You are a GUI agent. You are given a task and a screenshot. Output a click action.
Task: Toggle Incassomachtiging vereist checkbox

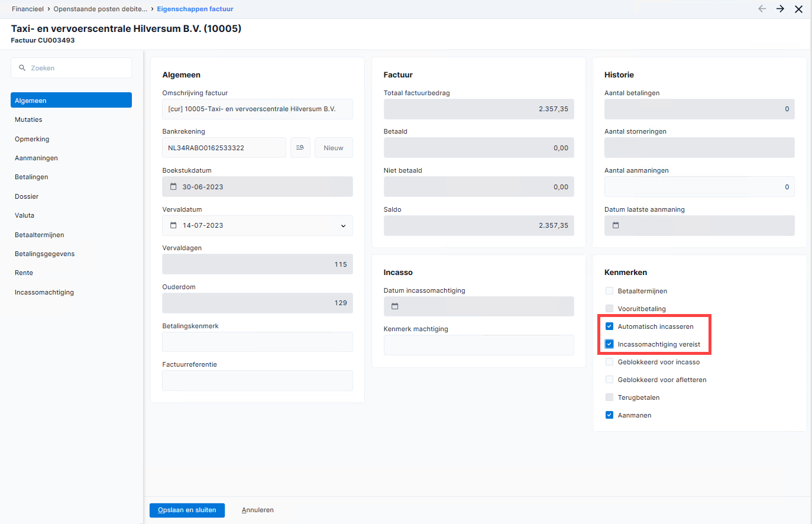click(609, 344)
